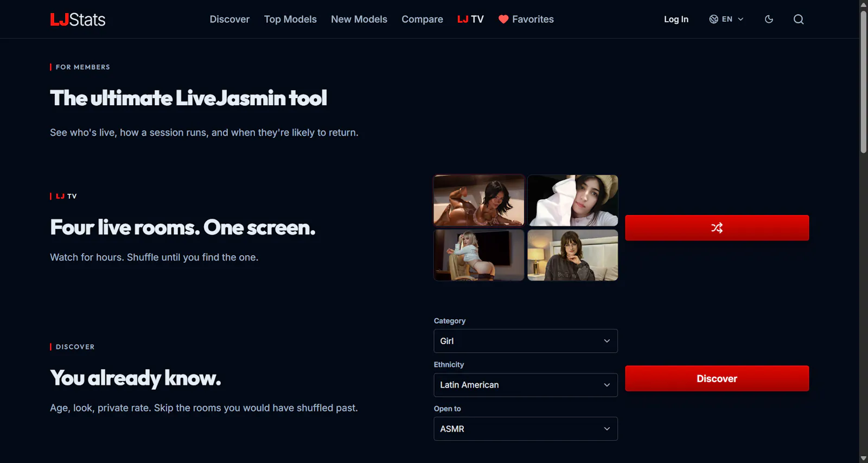
Task: Toggle dark mode with the moon icon
Action: [x=769, y=19]
